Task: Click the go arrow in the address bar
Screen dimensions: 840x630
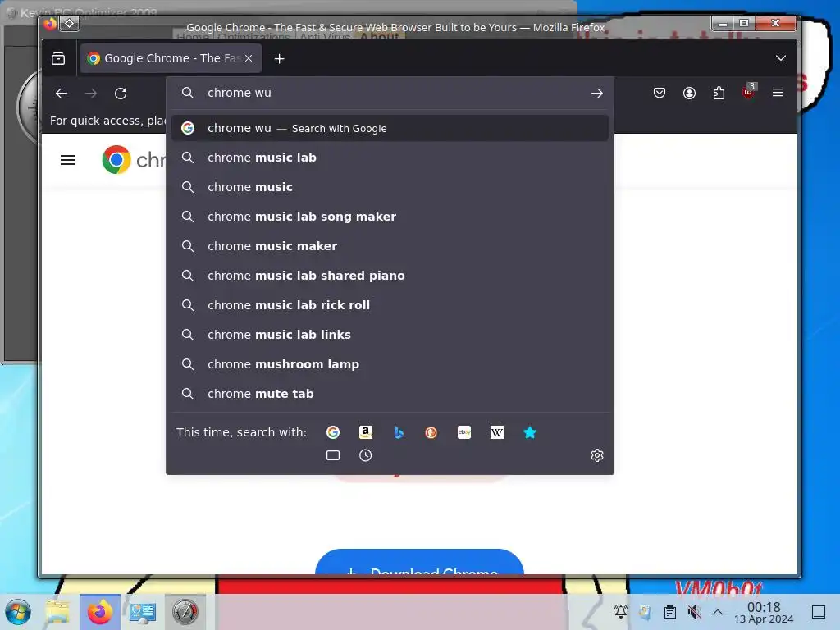Action: point(597,94)
